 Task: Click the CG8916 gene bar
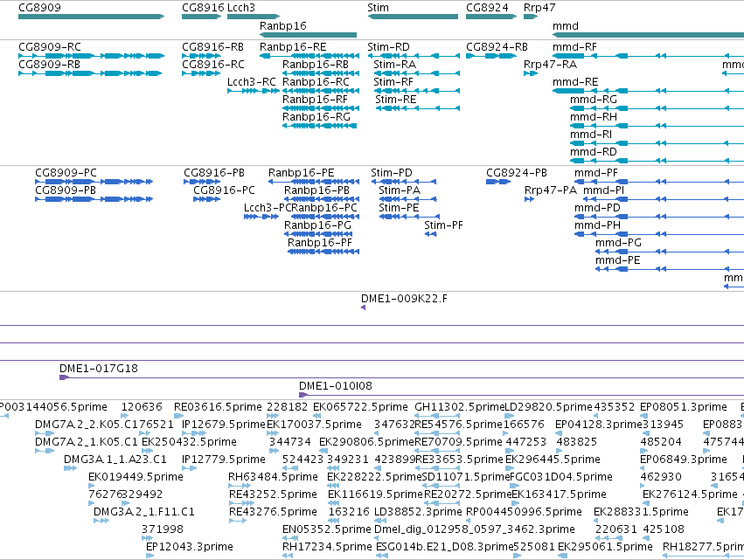(202, 17)
